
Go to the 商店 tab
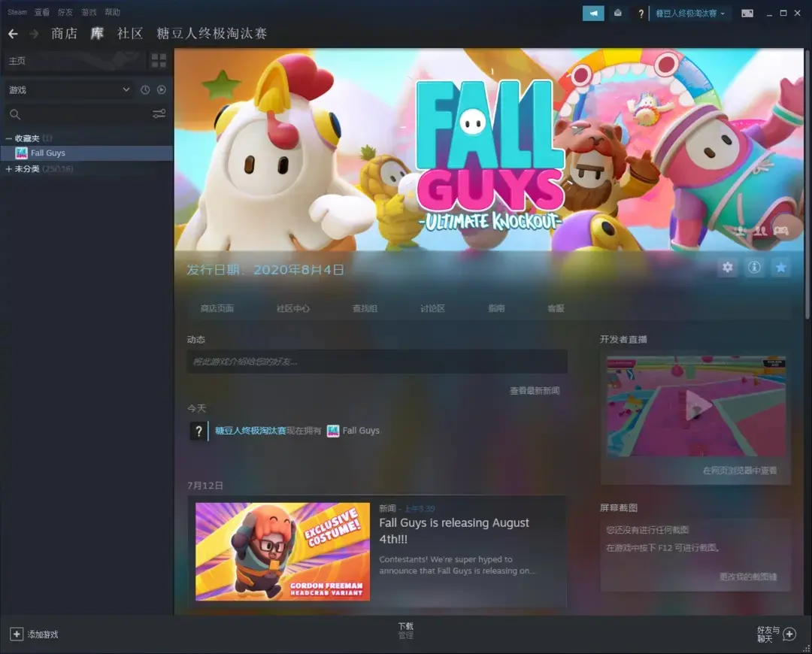tap(64, 34)
